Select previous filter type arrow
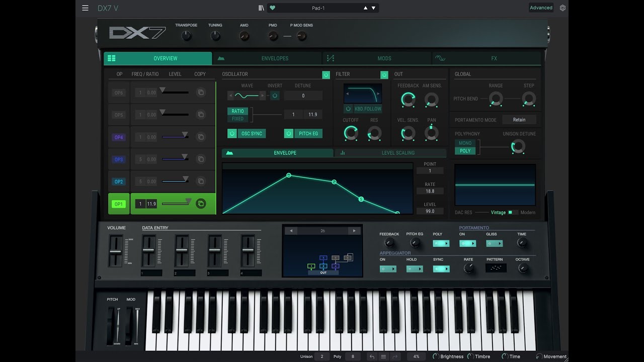 pyautogui.click(x=347, y=94)
